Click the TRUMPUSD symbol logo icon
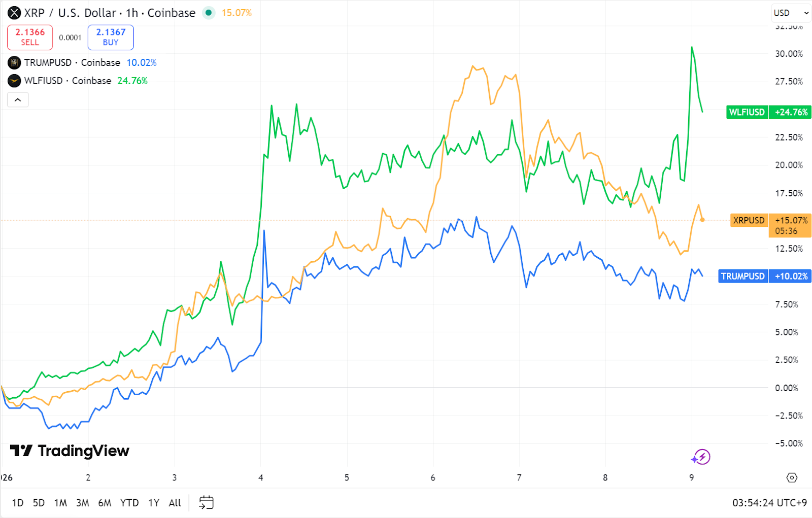 [14, 63]
